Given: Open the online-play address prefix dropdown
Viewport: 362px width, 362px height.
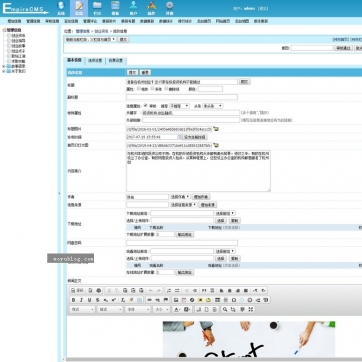Looking at the screenshot, I should 225,251.
